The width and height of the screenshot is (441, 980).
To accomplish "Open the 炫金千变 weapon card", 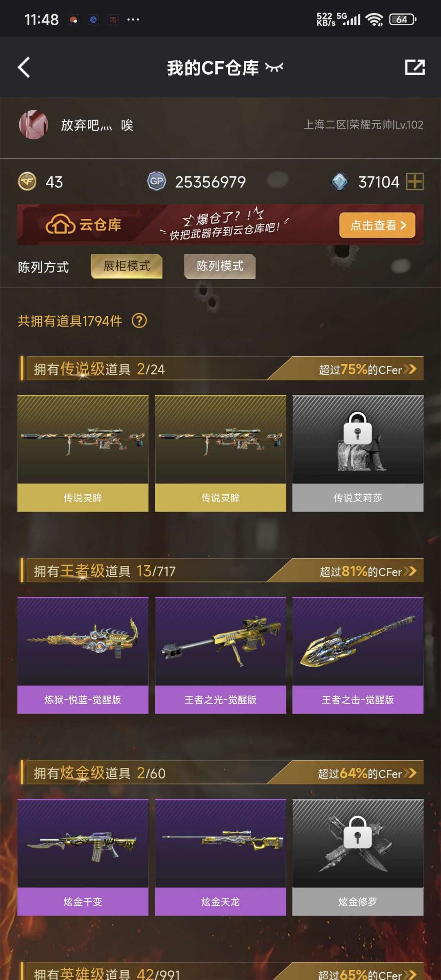I will (x=83, y=858).
